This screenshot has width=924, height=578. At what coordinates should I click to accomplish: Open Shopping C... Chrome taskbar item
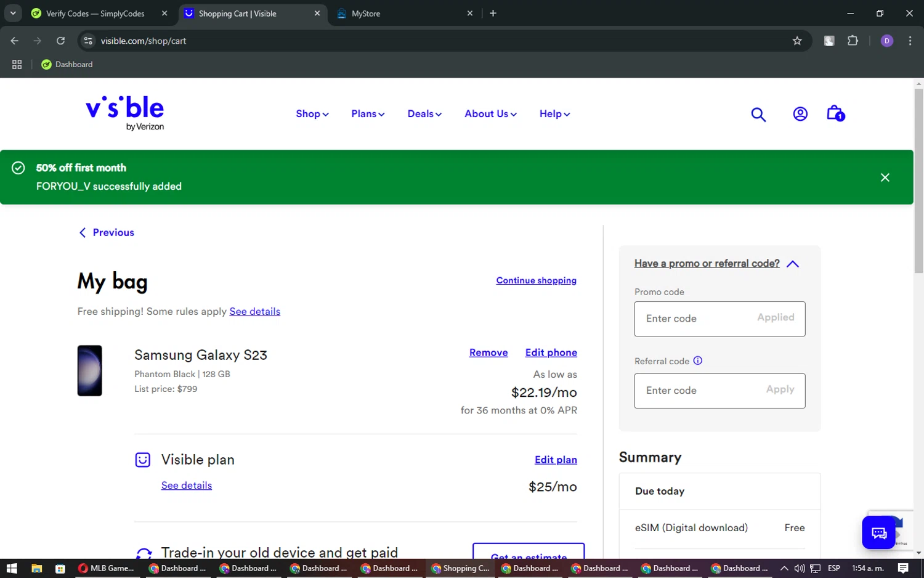461,568
